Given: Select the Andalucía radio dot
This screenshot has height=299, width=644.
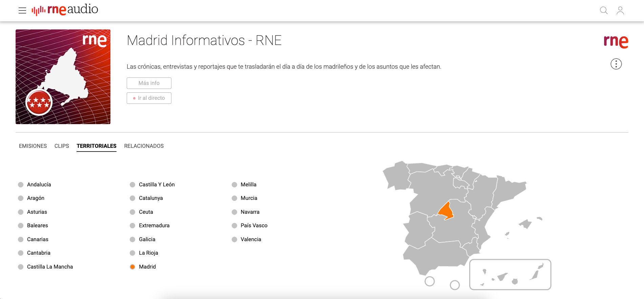Looking at the screenshot, I should coord(21,185).
